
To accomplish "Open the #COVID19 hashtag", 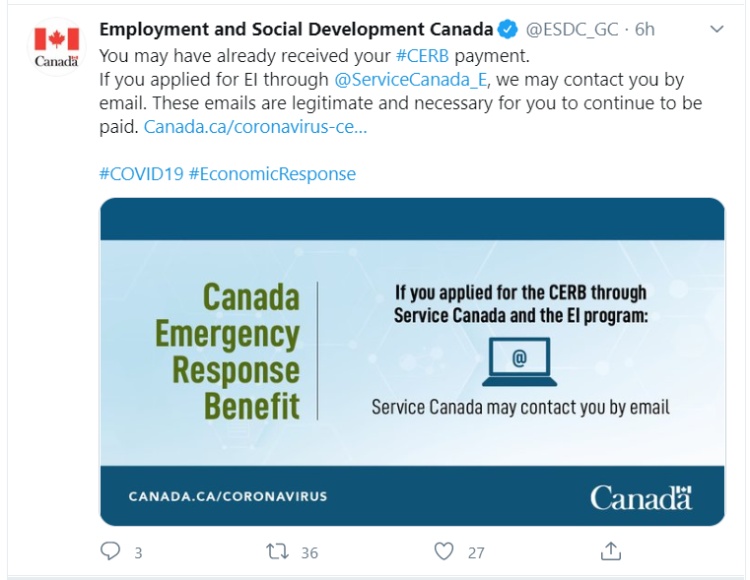I will pos(141,174).
